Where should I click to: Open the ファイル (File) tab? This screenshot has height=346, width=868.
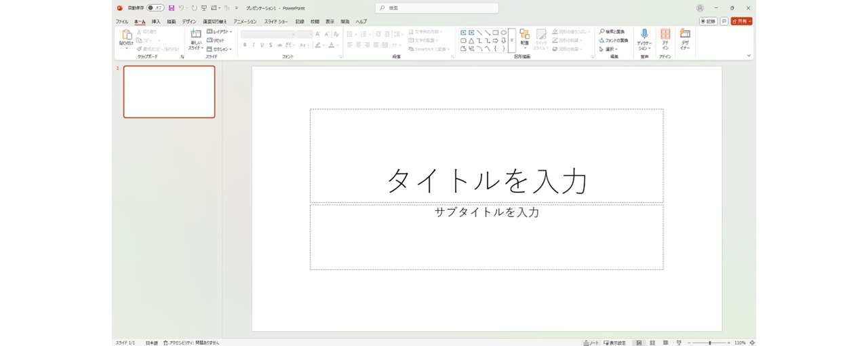122,22
